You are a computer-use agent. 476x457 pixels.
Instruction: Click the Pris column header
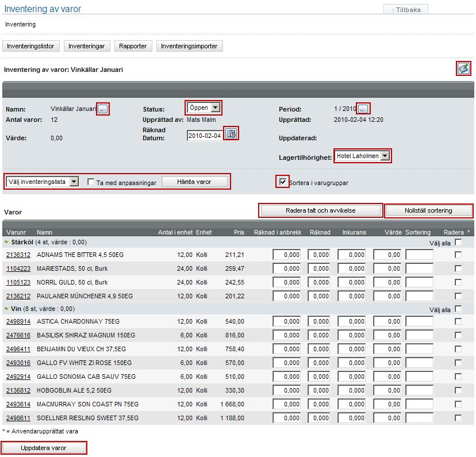pos(239,232)
